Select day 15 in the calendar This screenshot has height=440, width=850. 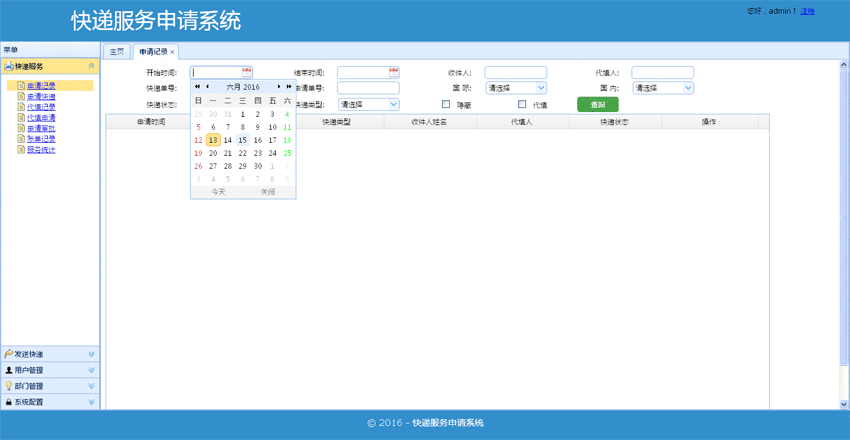tap(242, 140)
